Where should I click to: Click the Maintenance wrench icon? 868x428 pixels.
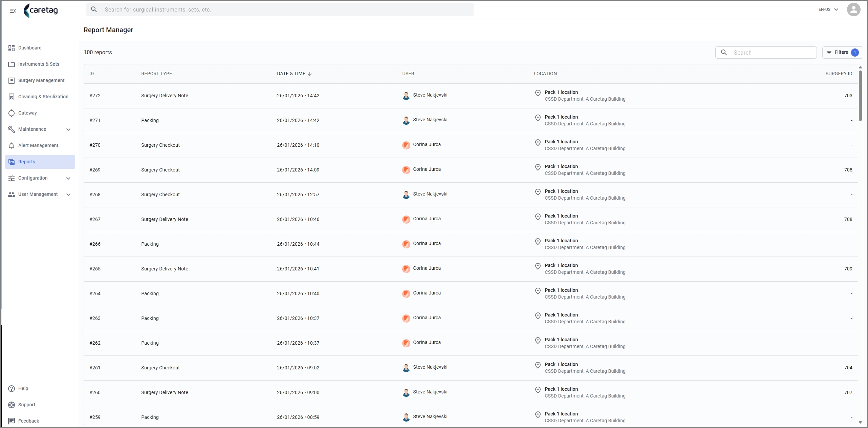click(12, 129)
